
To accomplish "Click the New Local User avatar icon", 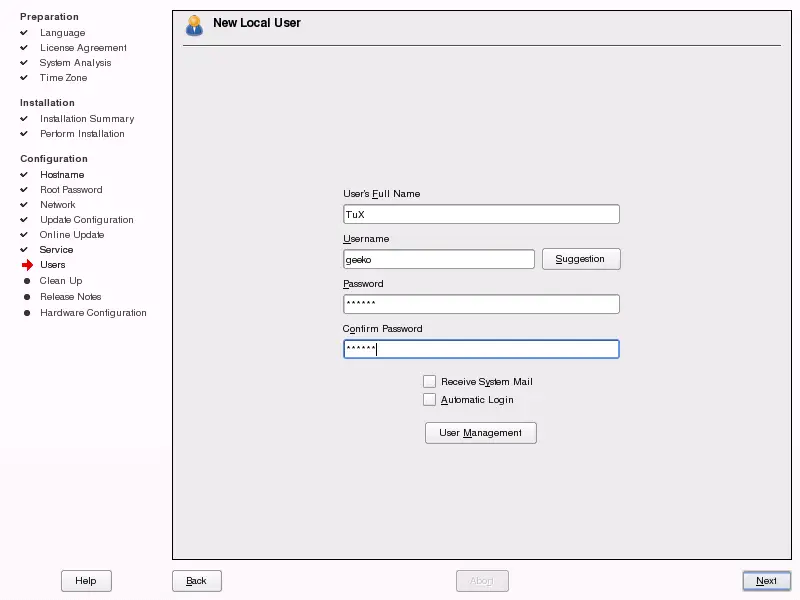I will coord(194,25).
